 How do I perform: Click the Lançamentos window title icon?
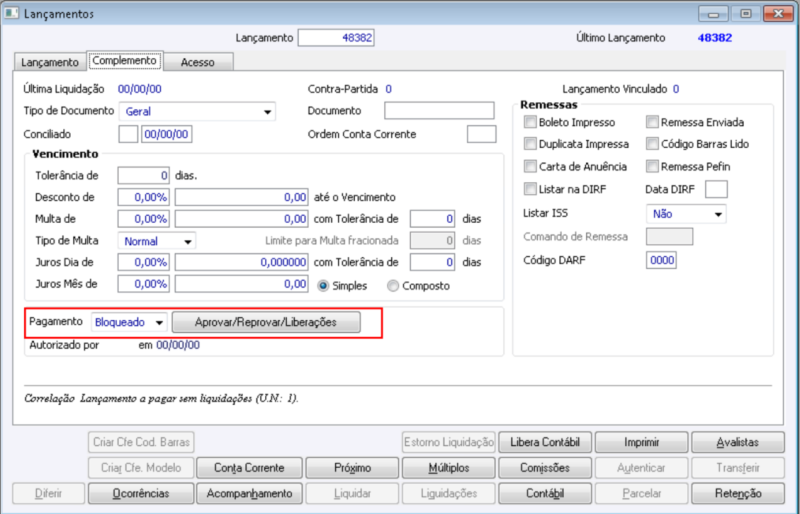pos(11,13)
